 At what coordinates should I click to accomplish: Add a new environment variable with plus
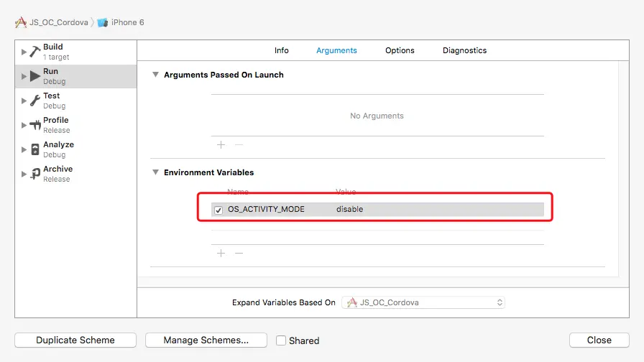[x=221, y=253]
